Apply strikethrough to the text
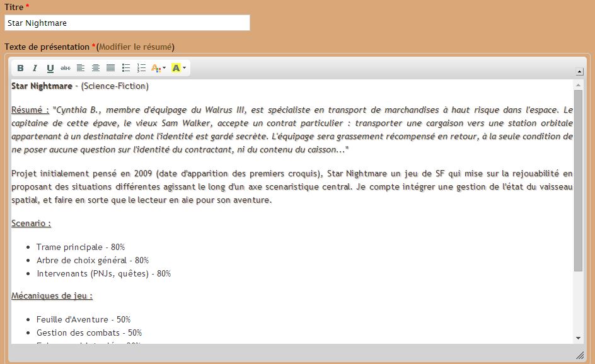The image size is (595, 364). [66, 68]
